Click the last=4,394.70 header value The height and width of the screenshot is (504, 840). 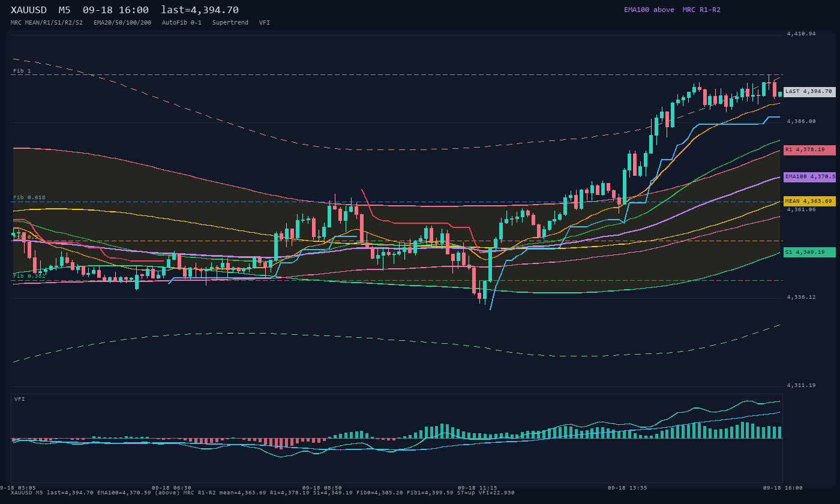(200, 10)
